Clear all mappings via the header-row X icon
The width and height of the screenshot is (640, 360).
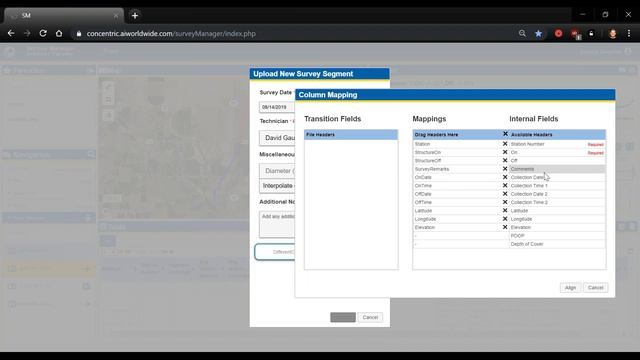point(505,134)
